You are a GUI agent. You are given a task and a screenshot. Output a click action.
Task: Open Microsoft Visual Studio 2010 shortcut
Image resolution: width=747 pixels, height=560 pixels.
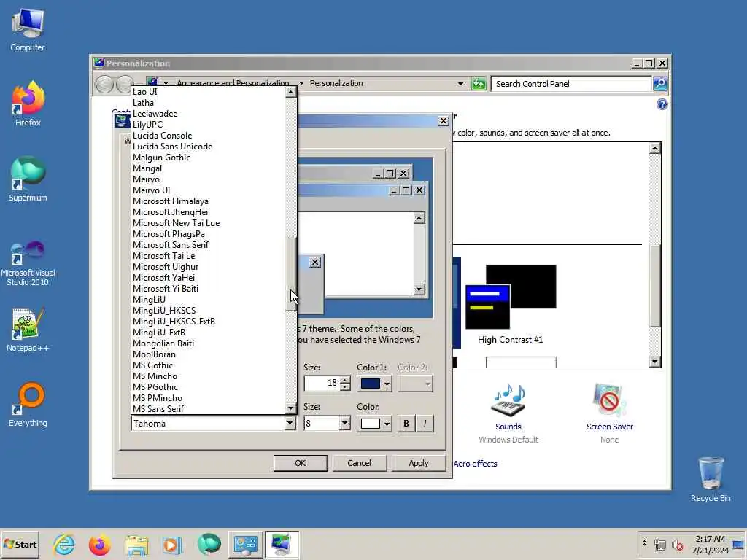[28, 263]
